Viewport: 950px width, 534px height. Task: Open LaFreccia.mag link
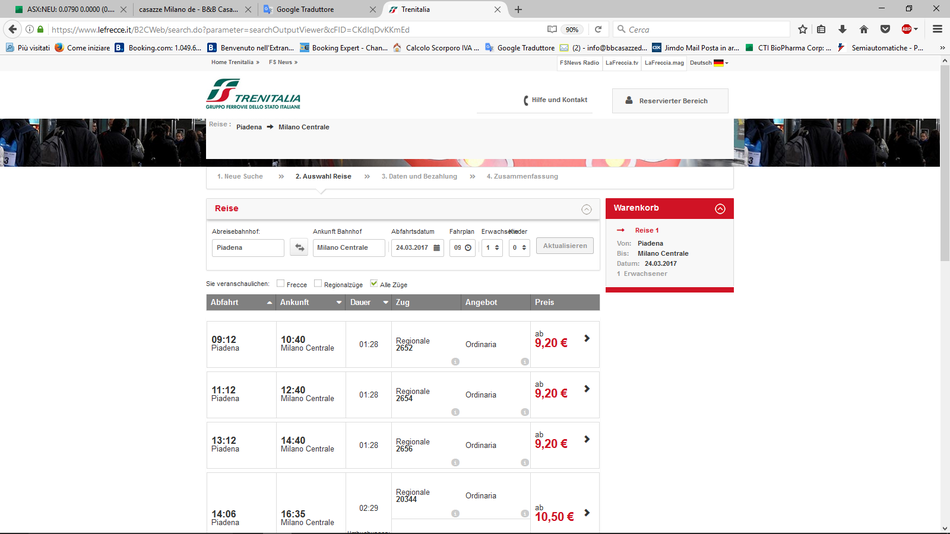[x=663, y=62]
